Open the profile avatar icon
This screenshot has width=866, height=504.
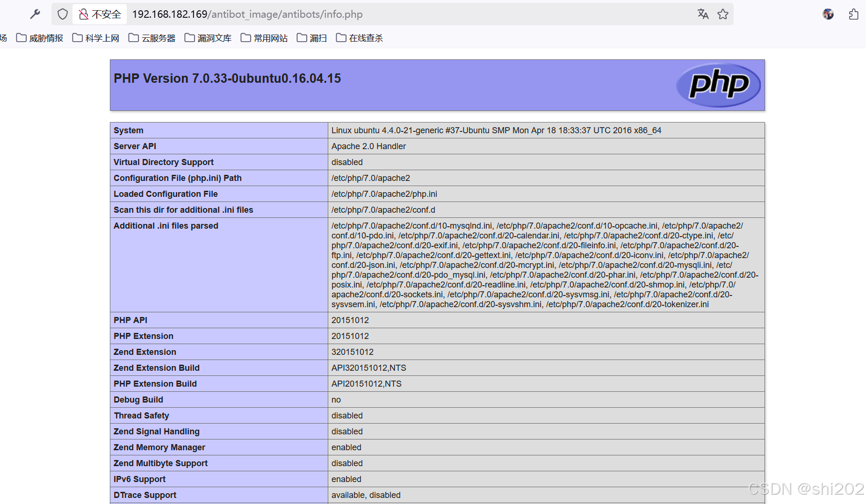pos(828,14)
